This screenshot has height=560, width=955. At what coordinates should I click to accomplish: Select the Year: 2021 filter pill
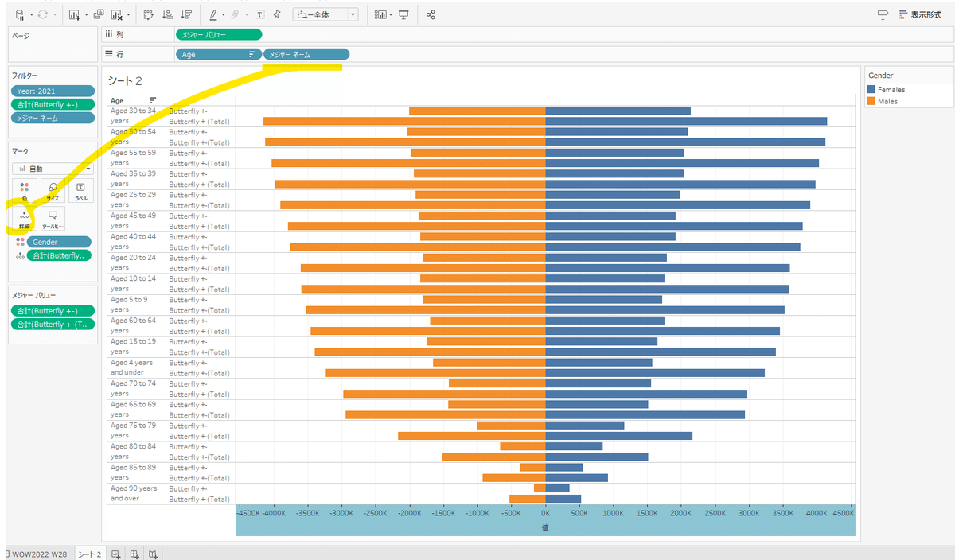[x=53, y=91]
